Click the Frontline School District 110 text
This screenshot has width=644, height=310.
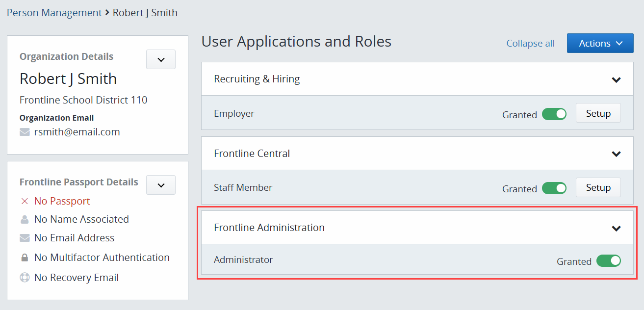pyautogui.click(x=83, y=100)
